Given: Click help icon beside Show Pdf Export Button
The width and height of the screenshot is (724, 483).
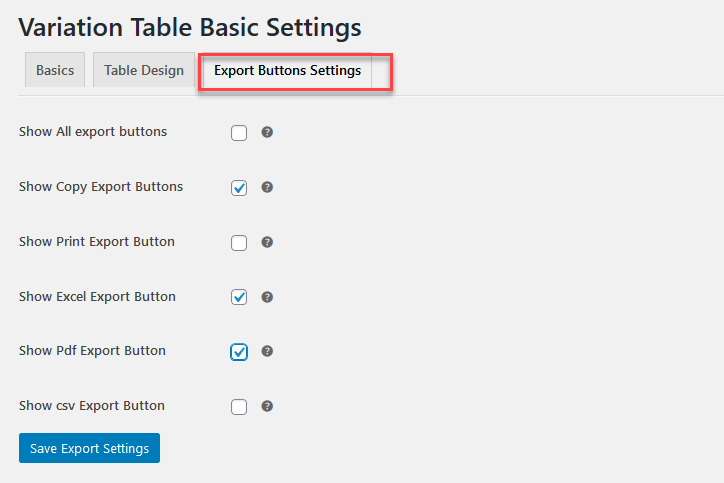Looking at the screenshot, I should (x=267, y=351).
